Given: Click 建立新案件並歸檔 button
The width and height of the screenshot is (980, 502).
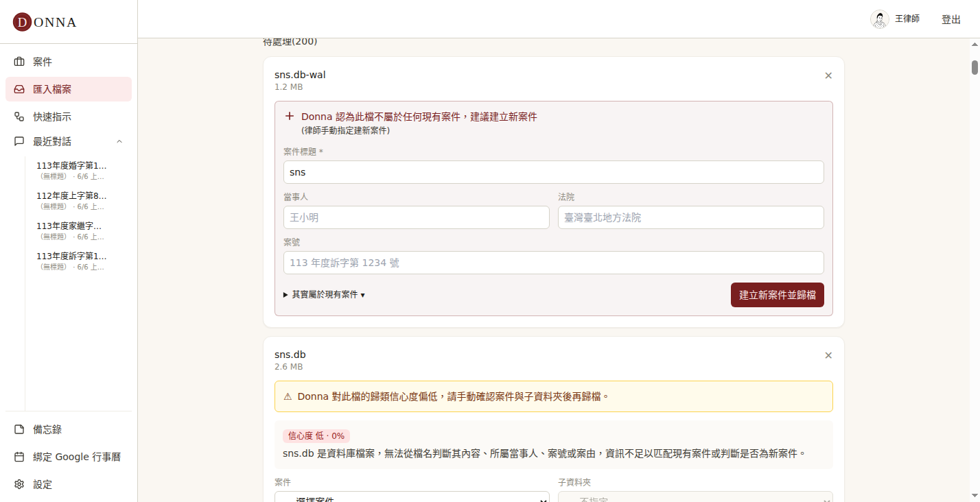Looking at the screenshot, I should coord(778,295).
